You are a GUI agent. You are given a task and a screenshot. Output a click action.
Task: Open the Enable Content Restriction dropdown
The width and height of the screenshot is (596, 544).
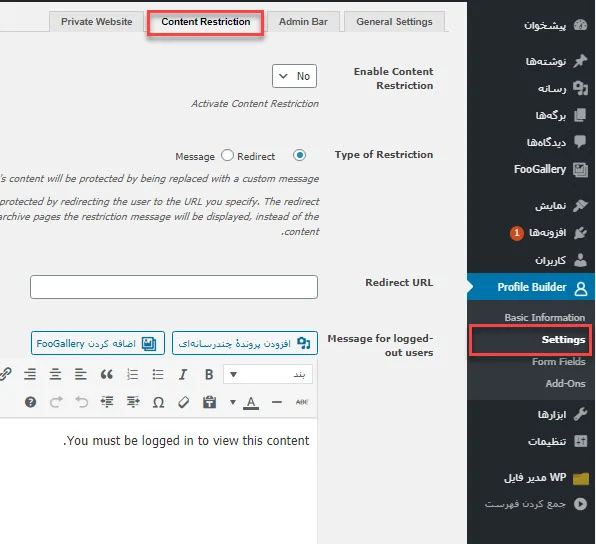click(294, 76)
